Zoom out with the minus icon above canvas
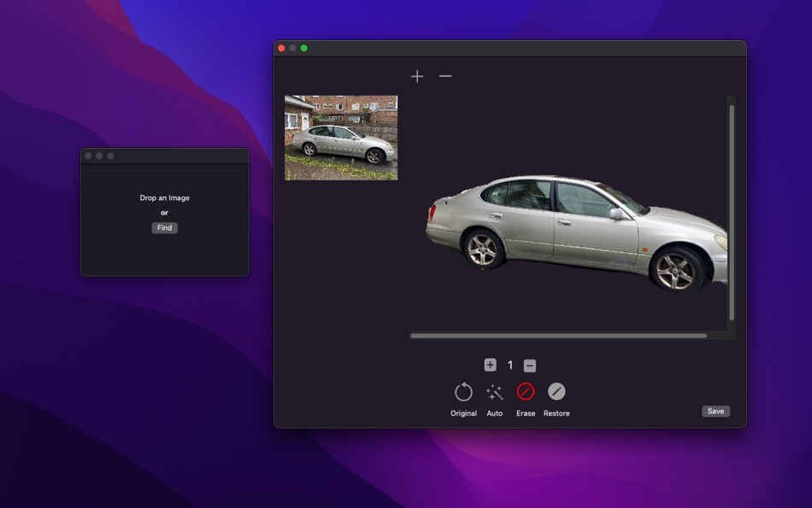 [x=445, y=76]
